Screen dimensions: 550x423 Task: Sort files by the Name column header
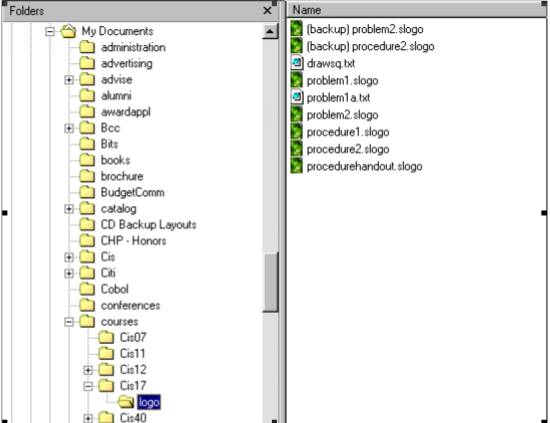point(417,10)
